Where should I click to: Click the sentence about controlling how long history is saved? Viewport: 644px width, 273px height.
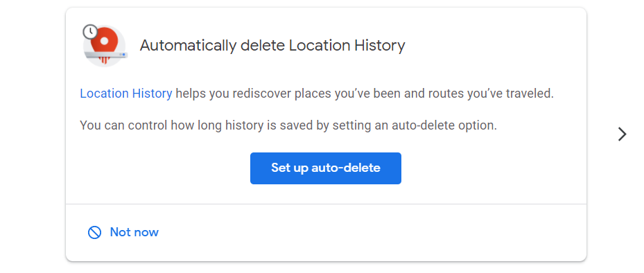tap(288, 125)
